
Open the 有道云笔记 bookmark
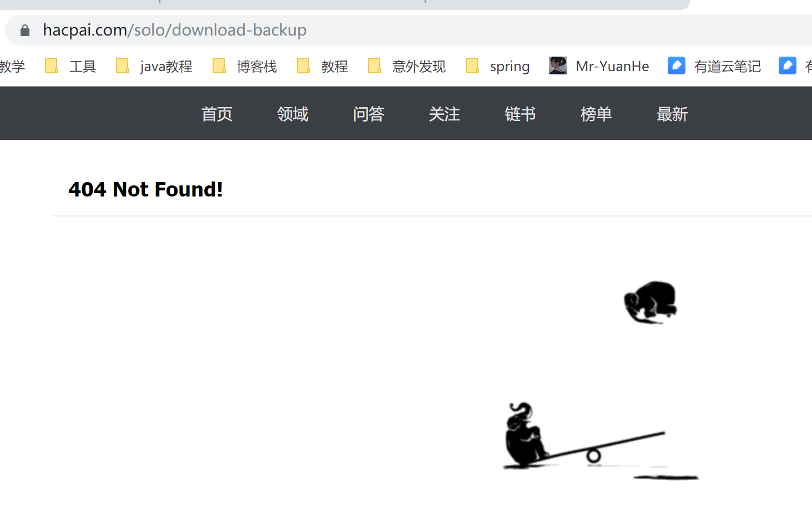714,66
